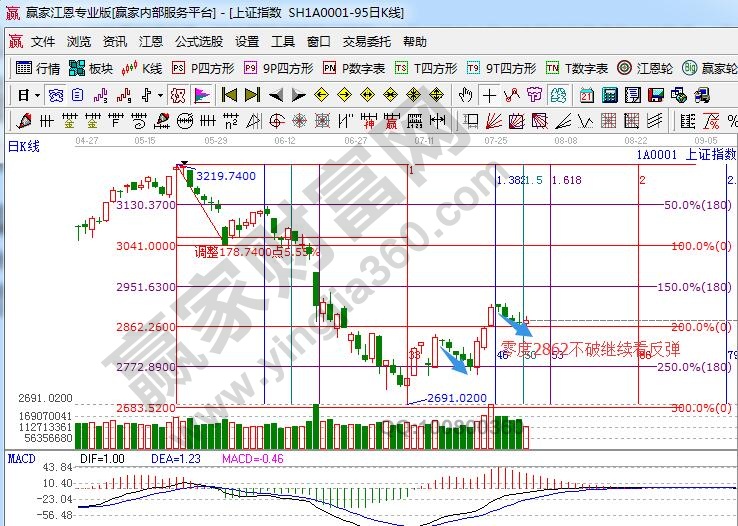Click the 日K线 chart label
Screen dimensions: 738x526
24,146
